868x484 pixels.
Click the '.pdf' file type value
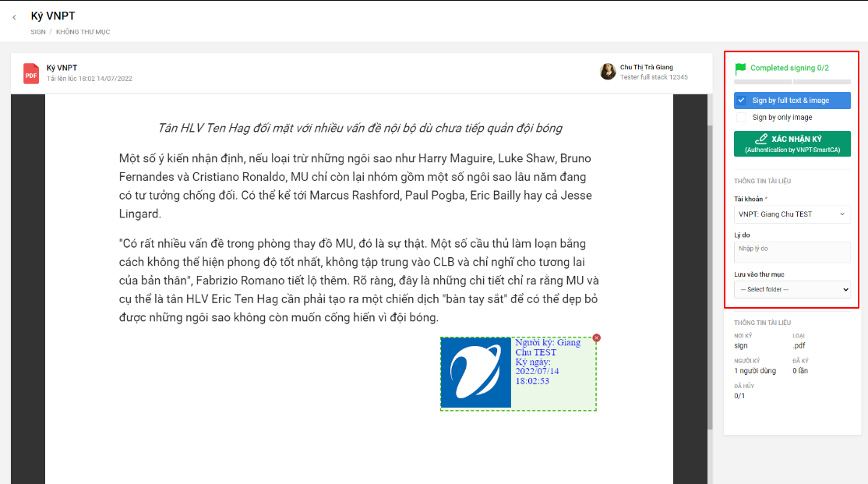pyautogui.click(x=799, y=345)
